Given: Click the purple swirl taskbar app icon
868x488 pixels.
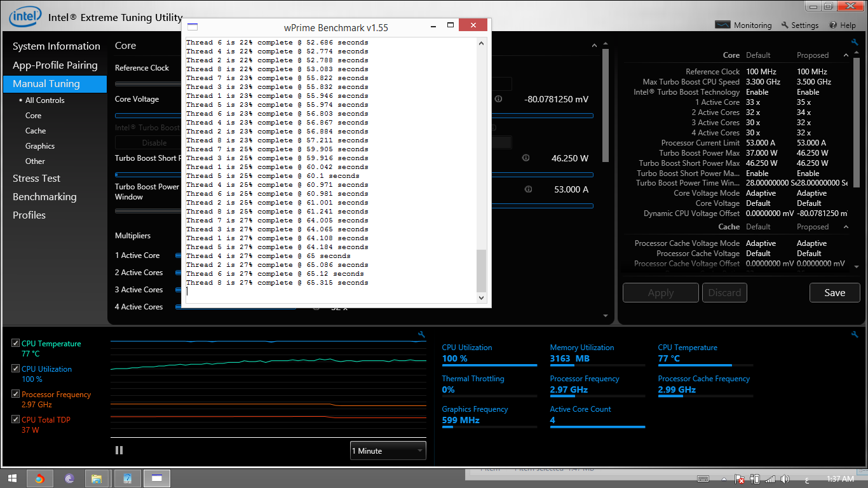Looking at the screenshot, I should (x=69, y=478).
